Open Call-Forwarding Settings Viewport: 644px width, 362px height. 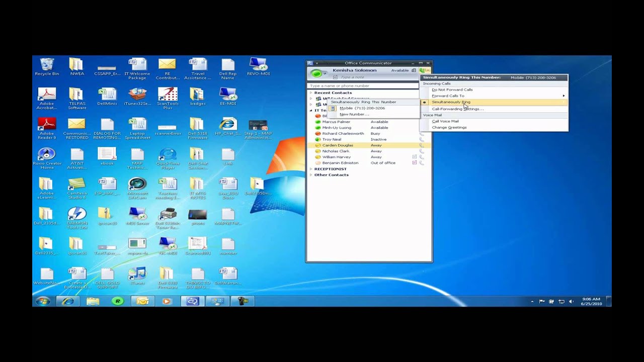point(457,109)
